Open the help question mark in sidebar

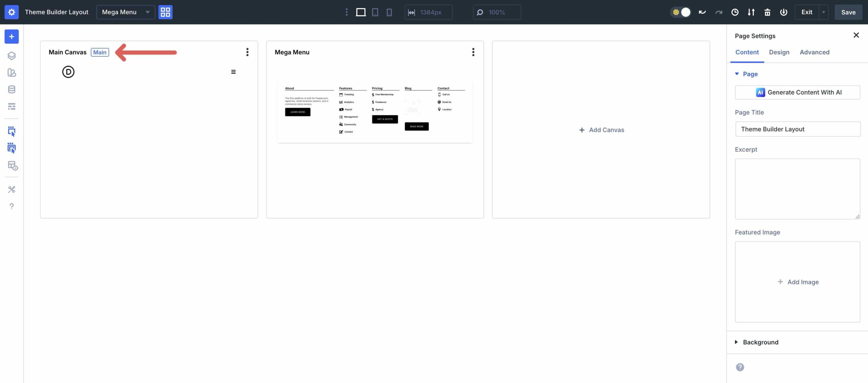[x=12, y=206]
